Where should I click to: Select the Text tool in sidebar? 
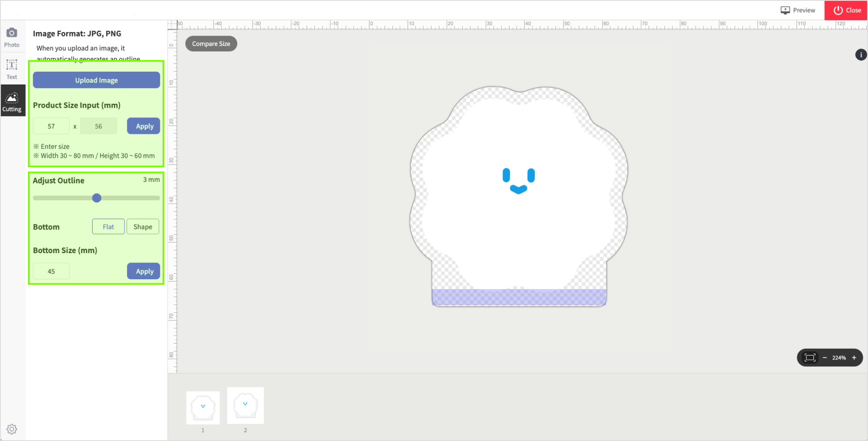tap(12, 69)
